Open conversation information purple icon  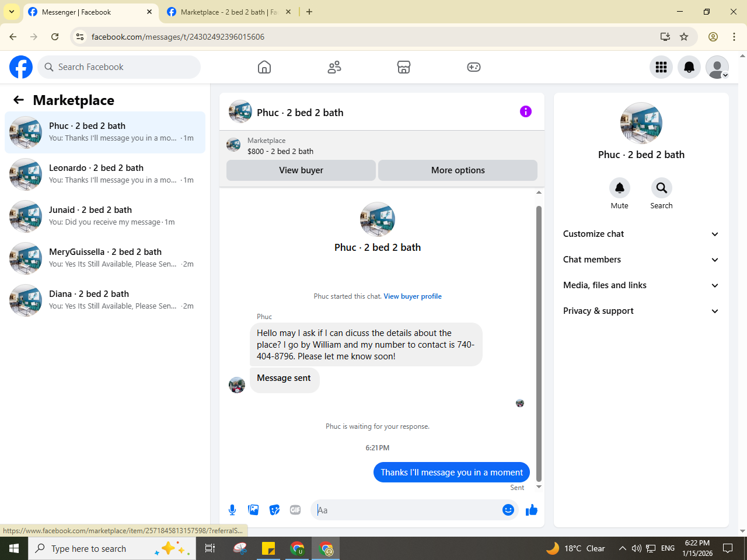526,111
